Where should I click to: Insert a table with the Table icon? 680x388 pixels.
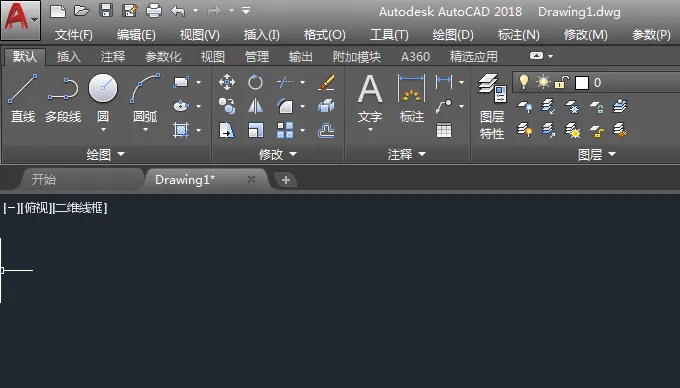click(x=444, y=130)
